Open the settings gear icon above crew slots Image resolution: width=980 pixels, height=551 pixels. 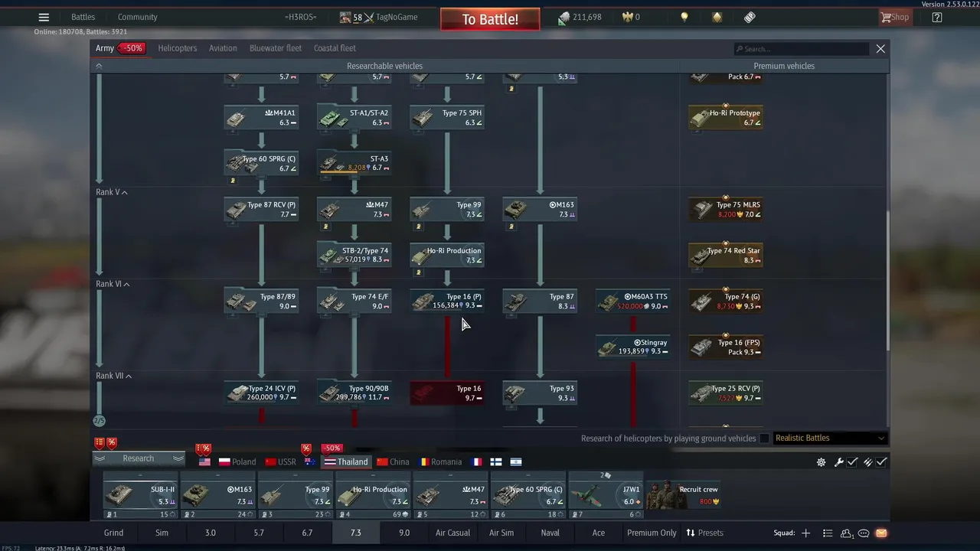click(x=821, y=462)
